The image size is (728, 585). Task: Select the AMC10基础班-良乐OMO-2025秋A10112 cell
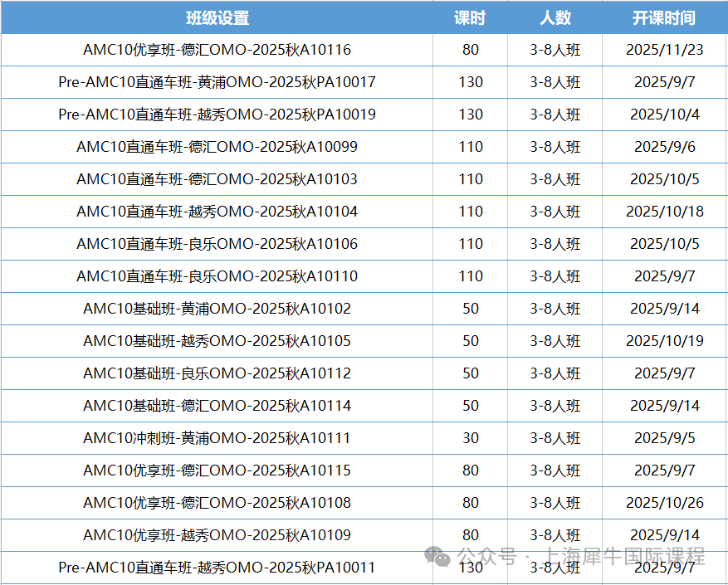pos(217,373)
